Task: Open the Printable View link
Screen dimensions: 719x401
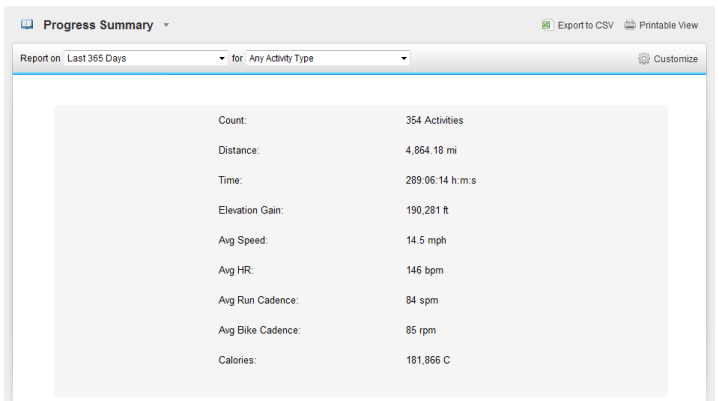Action: click(669, 25)
